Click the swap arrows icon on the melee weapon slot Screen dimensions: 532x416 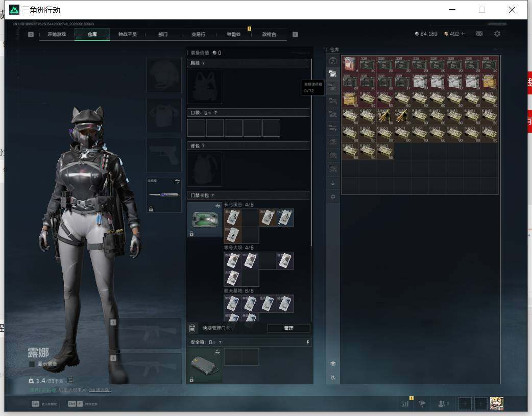click(177, 181)
